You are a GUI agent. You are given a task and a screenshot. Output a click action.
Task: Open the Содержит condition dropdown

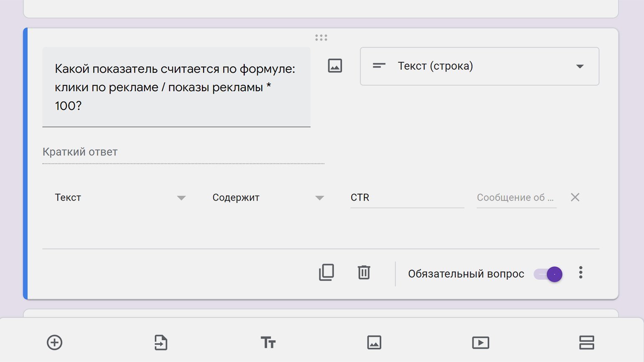(268, 197)
